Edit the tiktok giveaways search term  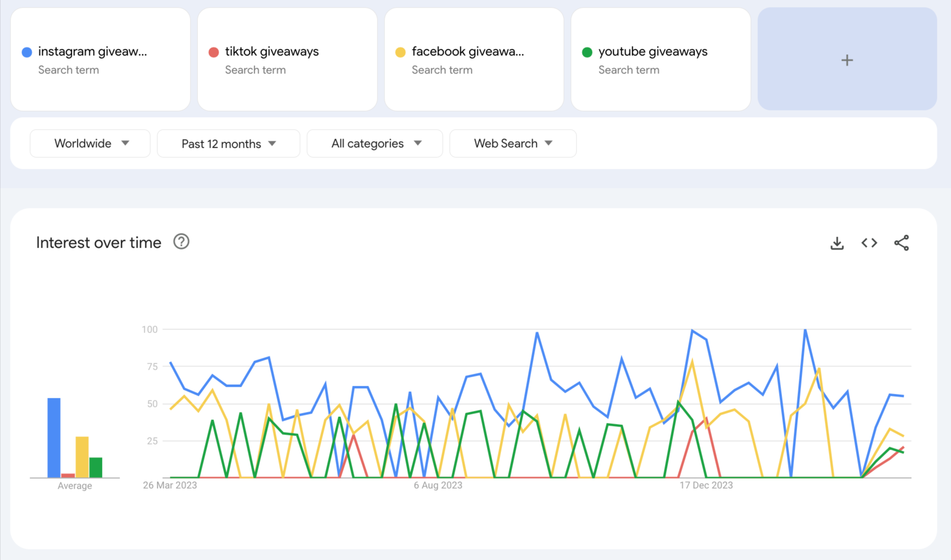tap(271, 52)
